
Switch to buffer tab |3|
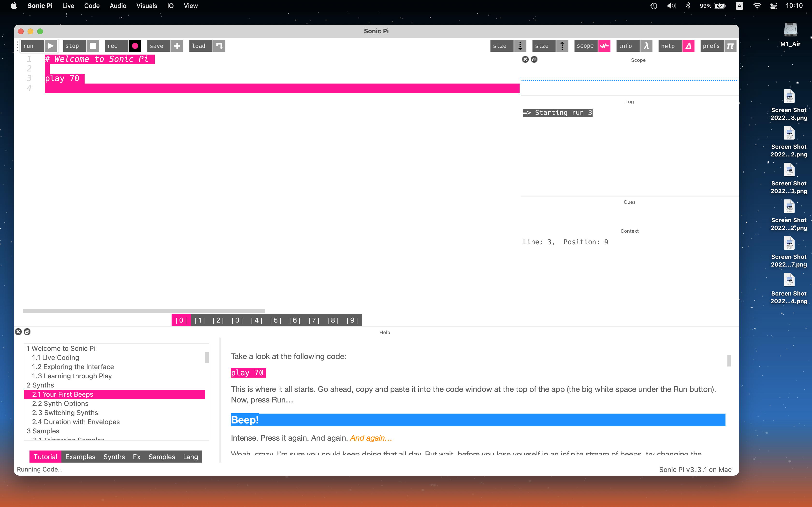[237, 320]
